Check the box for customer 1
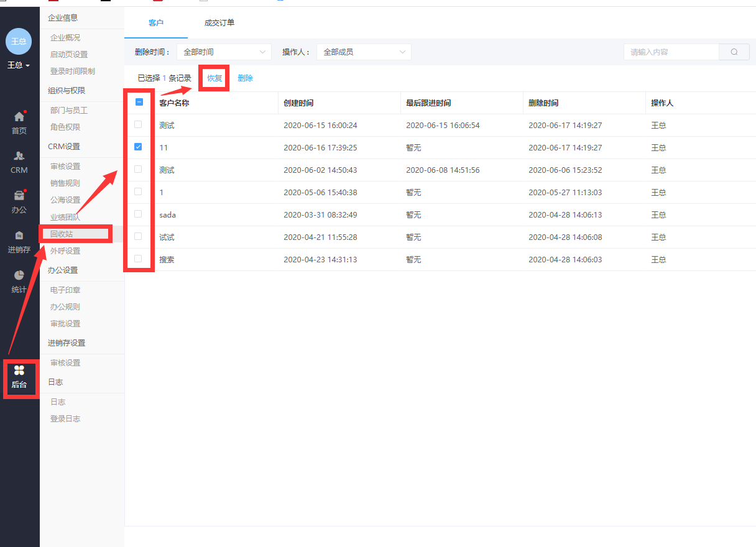 tap(138, 191)
